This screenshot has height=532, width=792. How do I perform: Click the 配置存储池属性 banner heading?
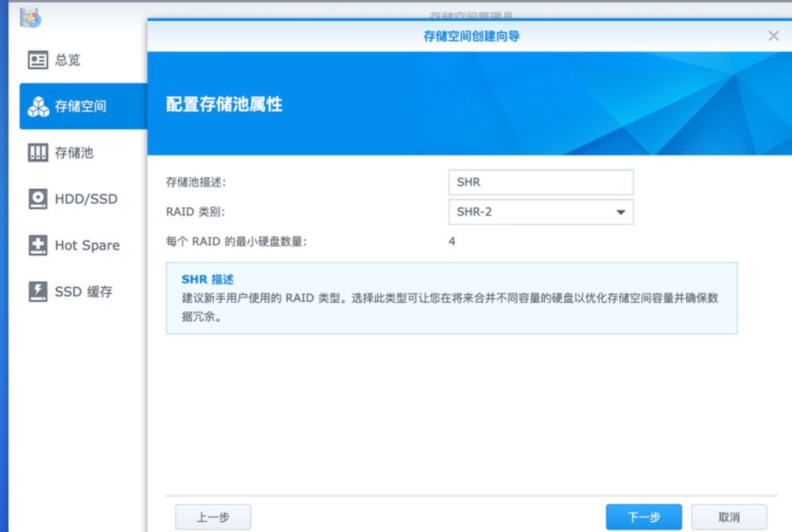224,105
